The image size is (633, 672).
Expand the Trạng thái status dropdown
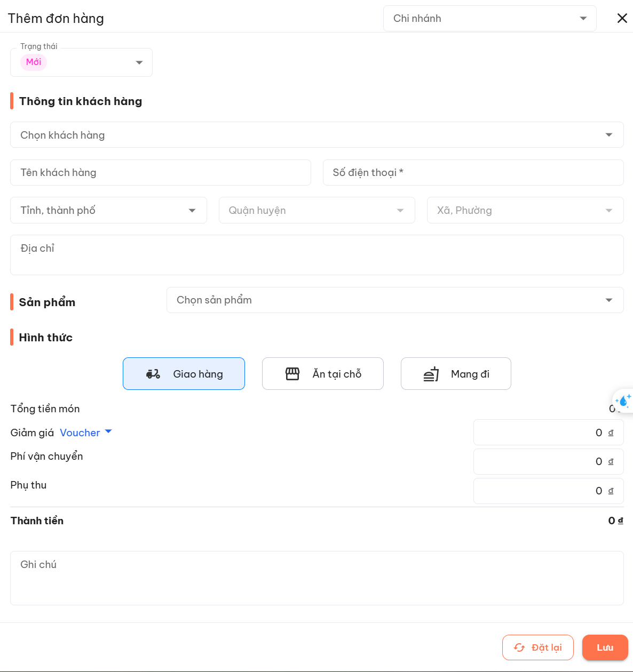tap(81, 62)
